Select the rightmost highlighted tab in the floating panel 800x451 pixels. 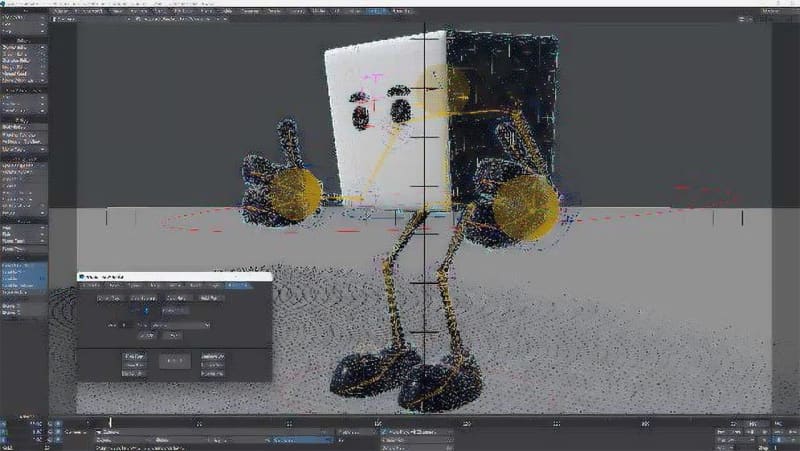[x=238, y=286]
